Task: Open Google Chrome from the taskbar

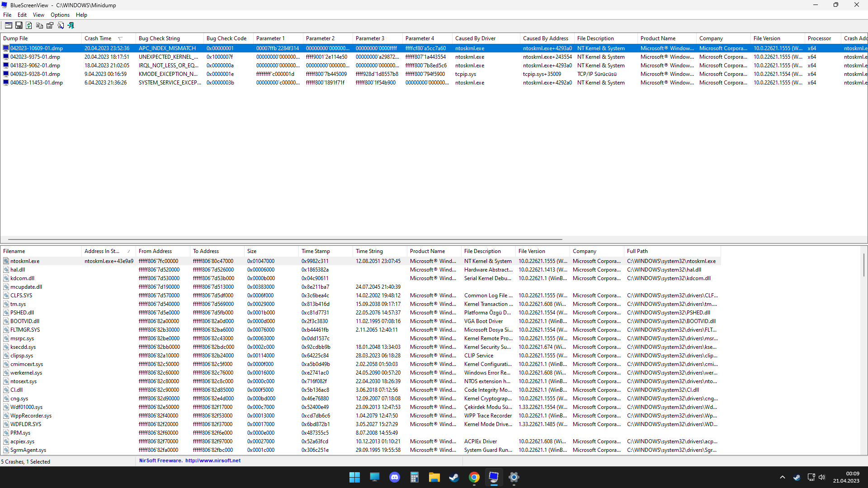Action: pos(474,477)
